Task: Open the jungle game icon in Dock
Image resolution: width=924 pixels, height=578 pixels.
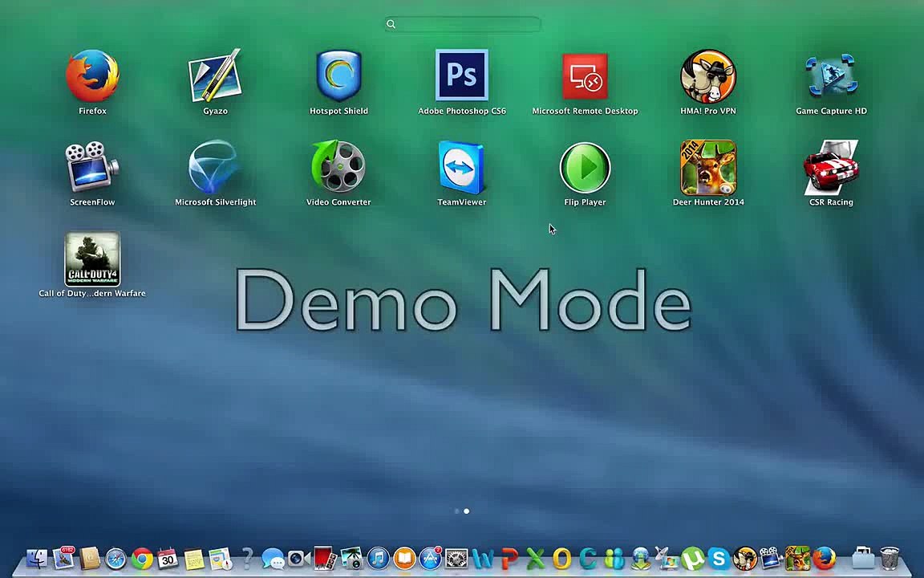Action: [x=797, y=559]
